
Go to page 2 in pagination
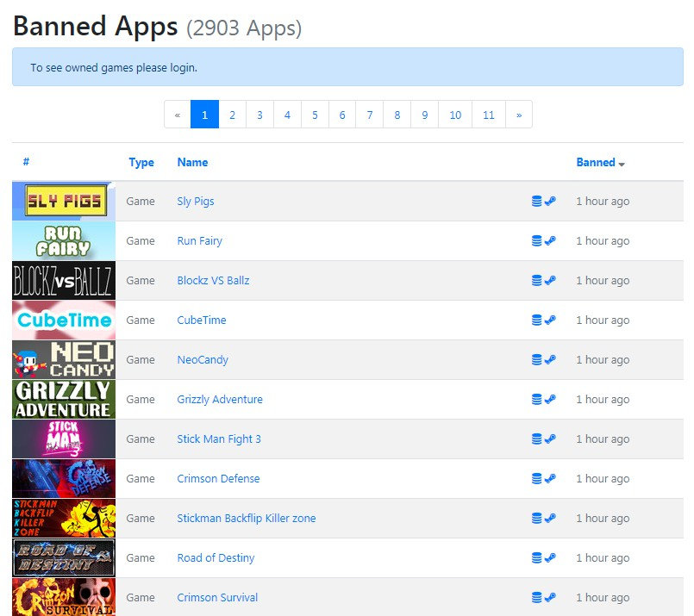pyautogui.click(x=232, y=115)
